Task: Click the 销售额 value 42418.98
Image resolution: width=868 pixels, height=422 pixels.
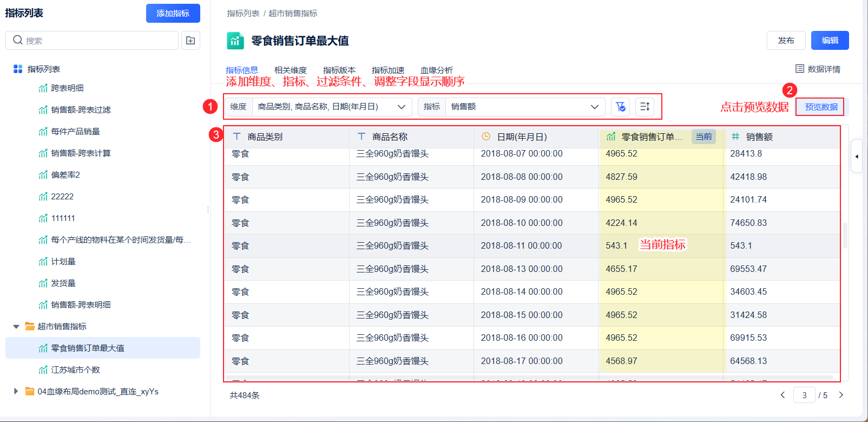Action: pos(748,177)
